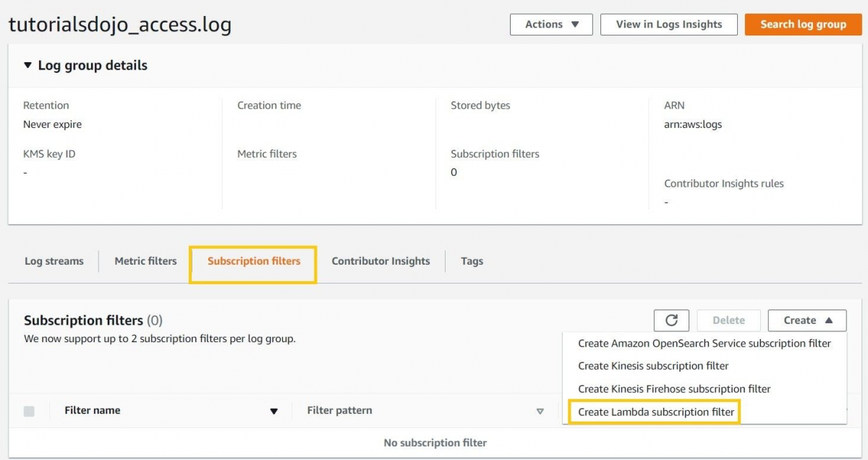Click the disabled Delete button
The width and height of the screenshot is (868, 460).
point(728,320)
